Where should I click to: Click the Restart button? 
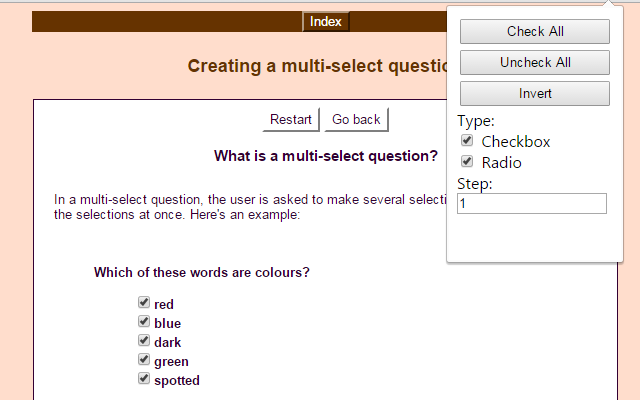click(291, 120)
